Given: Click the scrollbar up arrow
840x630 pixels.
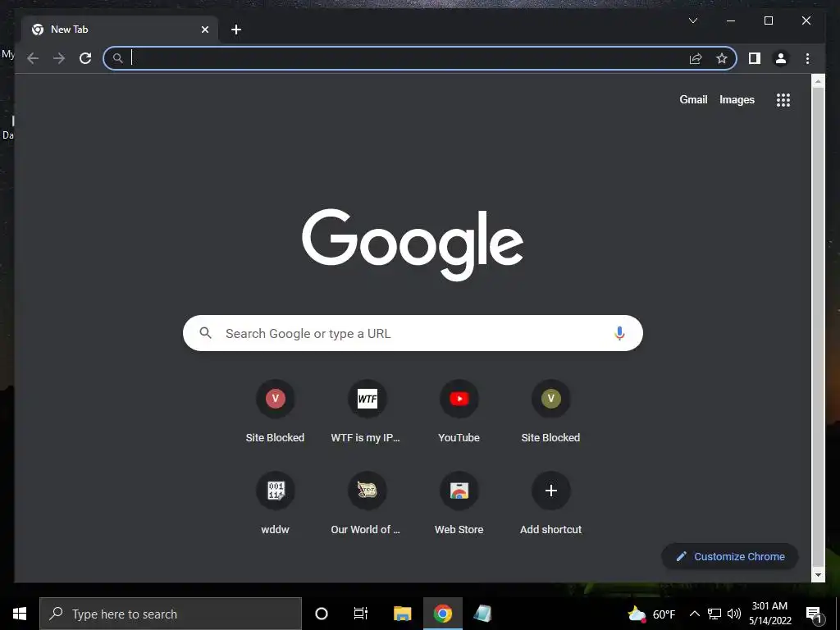Looking at the screenshot, I should 818,82.
